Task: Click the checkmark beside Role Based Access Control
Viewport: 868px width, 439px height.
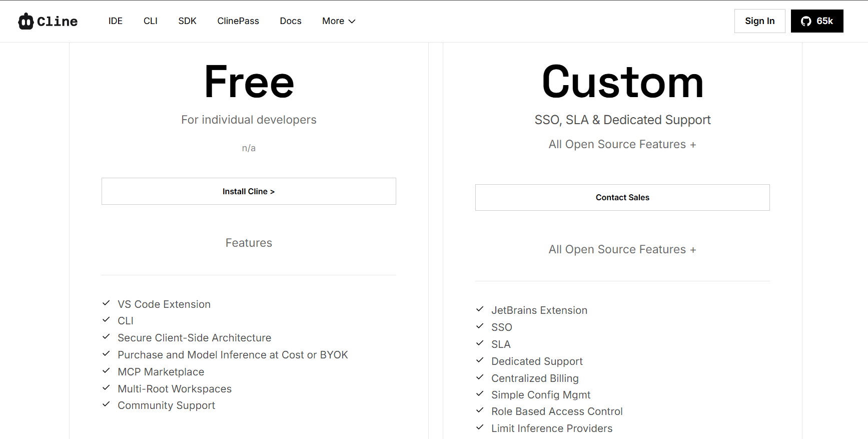Action: pyautogui.click(x=480, y=410)
